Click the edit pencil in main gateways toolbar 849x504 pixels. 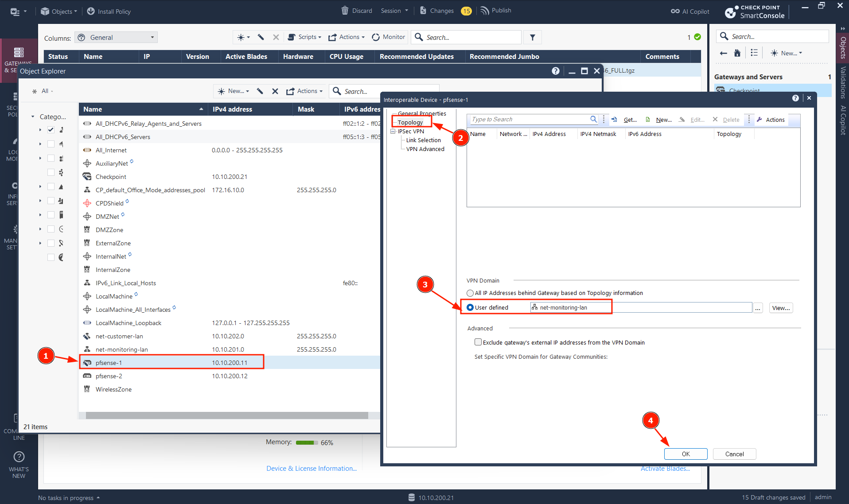click(x=261, y=37)
